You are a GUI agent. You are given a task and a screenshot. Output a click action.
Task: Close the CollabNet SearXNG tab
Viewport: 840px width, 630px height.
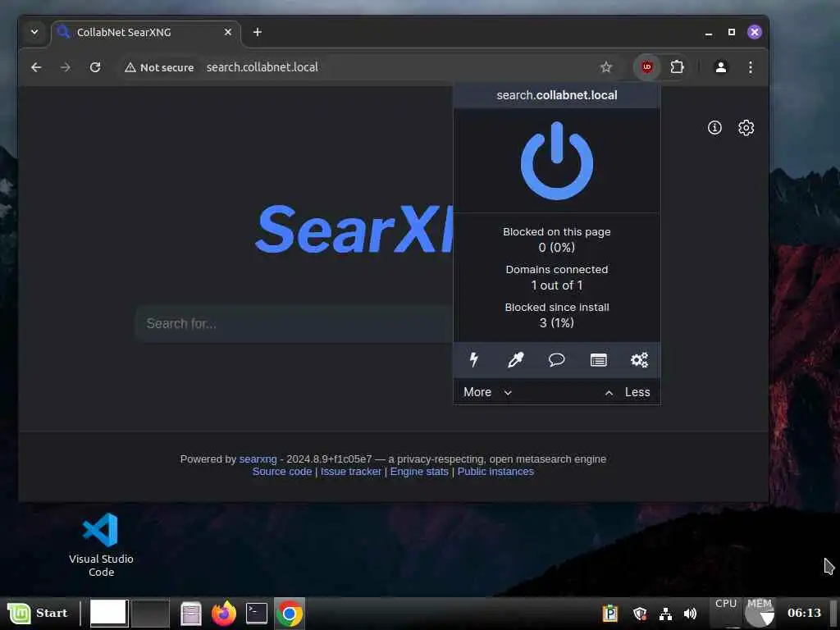tap(228, 32)
